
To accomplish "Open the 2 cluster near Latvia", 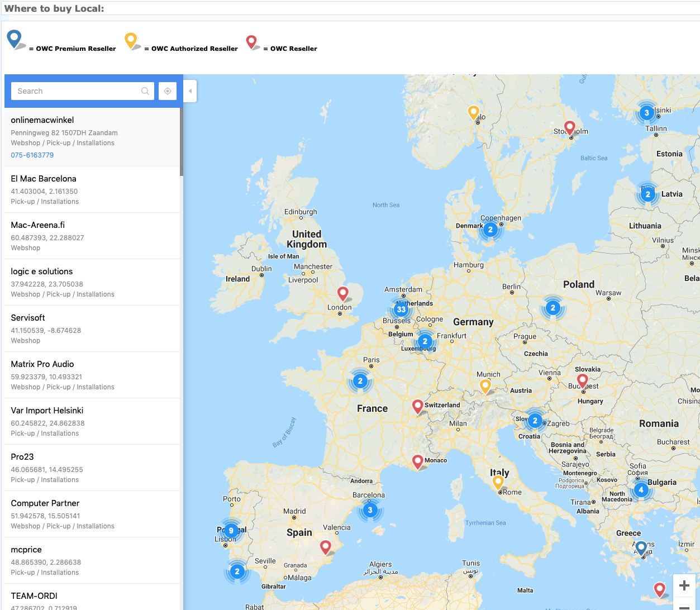I will point(648,194).
